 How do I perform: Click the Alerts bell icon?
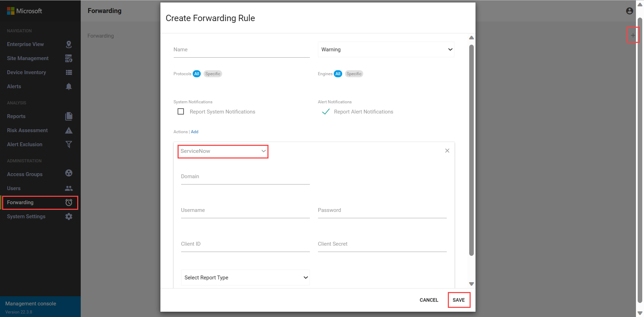(x=69, y=86)
